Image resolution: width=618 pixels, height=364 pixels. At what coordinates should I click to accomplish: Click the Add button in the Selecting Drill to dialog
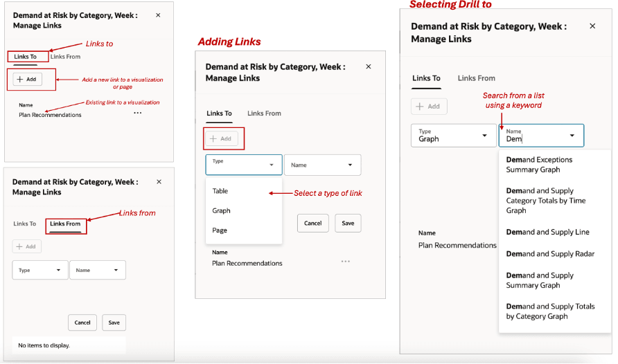(429, 107)
